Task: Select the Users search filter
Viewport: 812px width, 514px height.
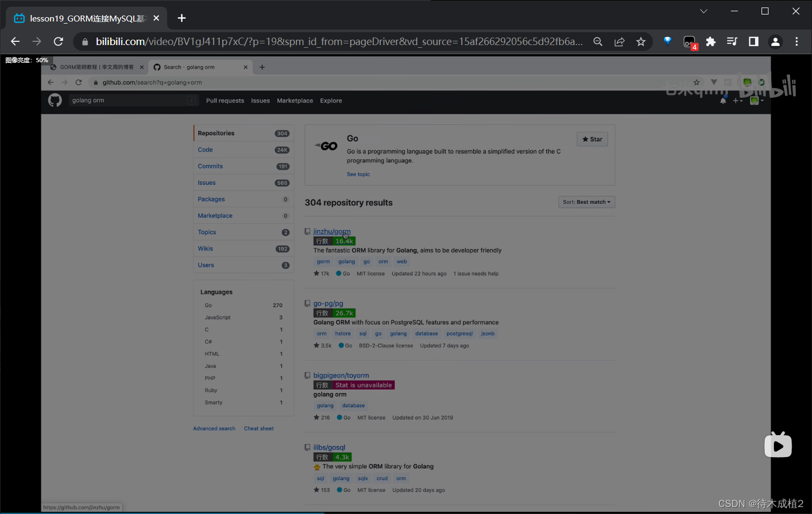Action: 244,265
